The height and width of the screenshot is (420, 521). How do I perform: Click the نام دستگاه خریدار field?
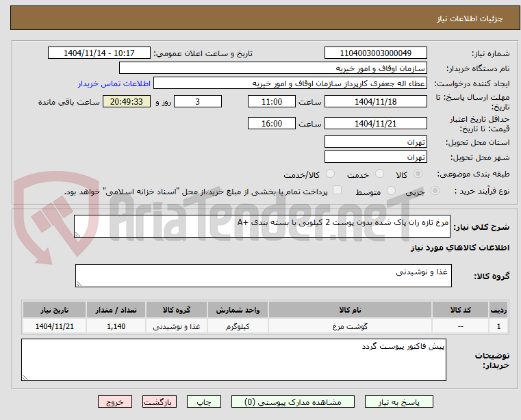click(x=272, y=68)
